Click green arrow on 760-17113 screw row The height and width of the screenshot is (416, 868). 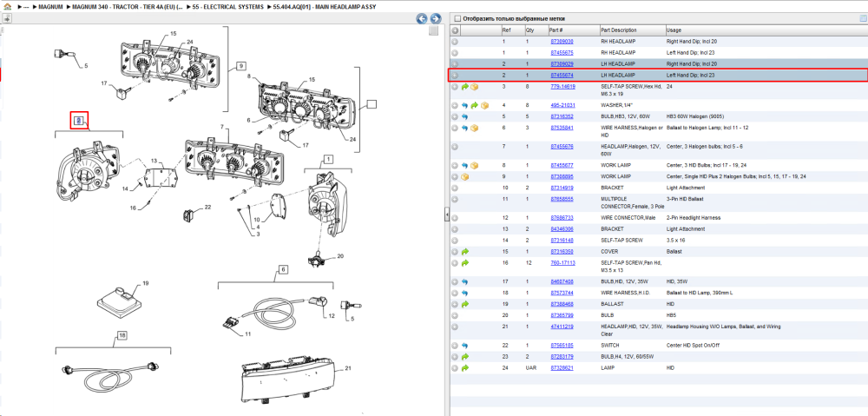coord(465,263)
